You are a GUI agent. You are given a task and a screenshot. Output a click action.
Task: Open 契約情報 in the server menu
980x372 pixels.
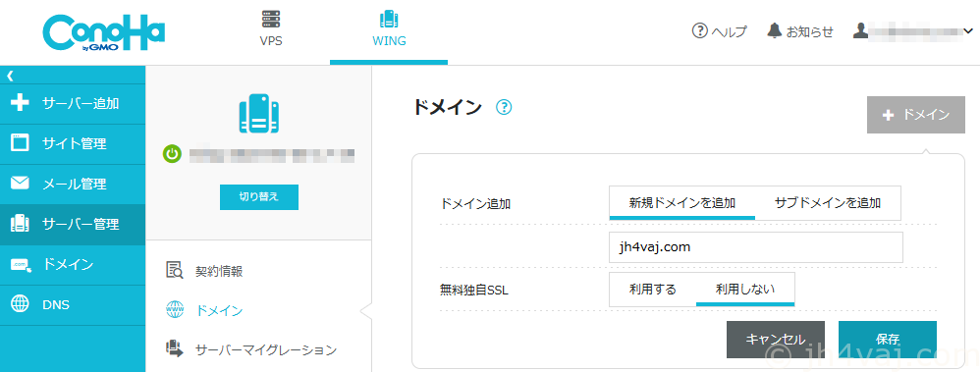point(219,271)
